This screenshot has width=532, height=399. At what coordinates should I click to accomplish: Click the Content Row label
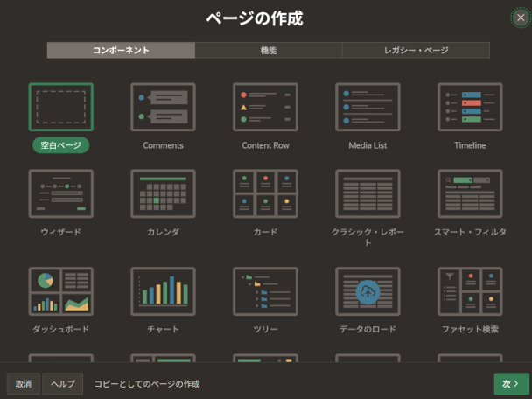[x=265, y=145]
